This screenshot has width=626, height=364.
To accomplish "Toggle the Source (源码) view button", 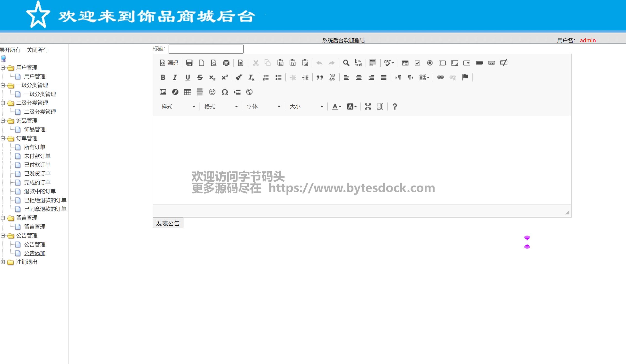I will point(169,63).
